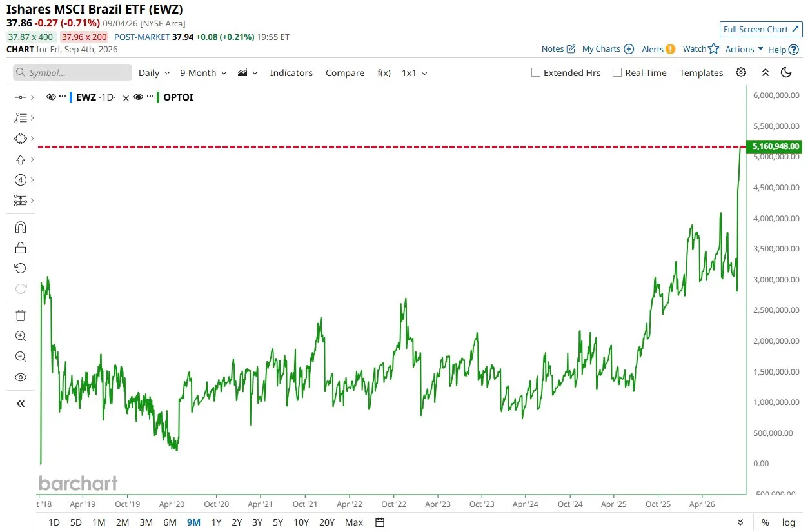The image size is (810, 532).
Task: Select the 5D time range
Action: (x=76, y=522)
